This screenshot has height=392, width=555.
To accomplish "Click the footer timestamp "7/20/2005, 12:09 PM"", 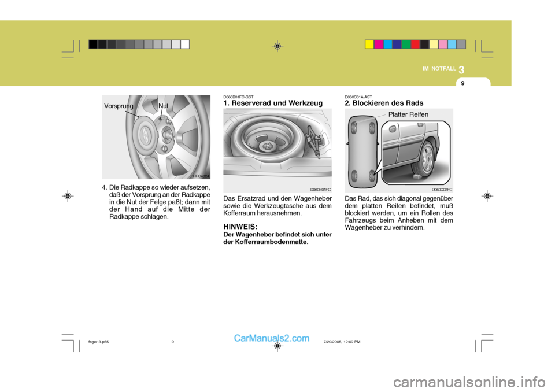I will click(342, 342).
